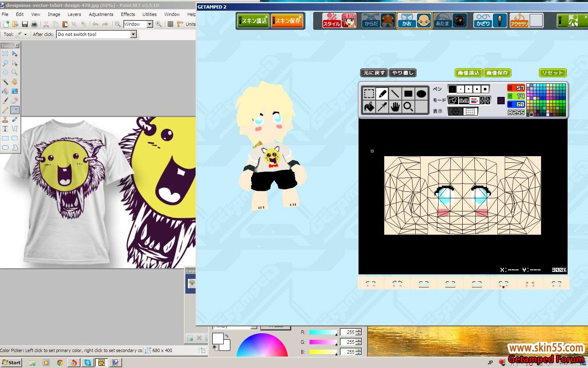Toggle grid display mode in Getamped
Viewport: 588px width, 368px height.
coord(470,111)
